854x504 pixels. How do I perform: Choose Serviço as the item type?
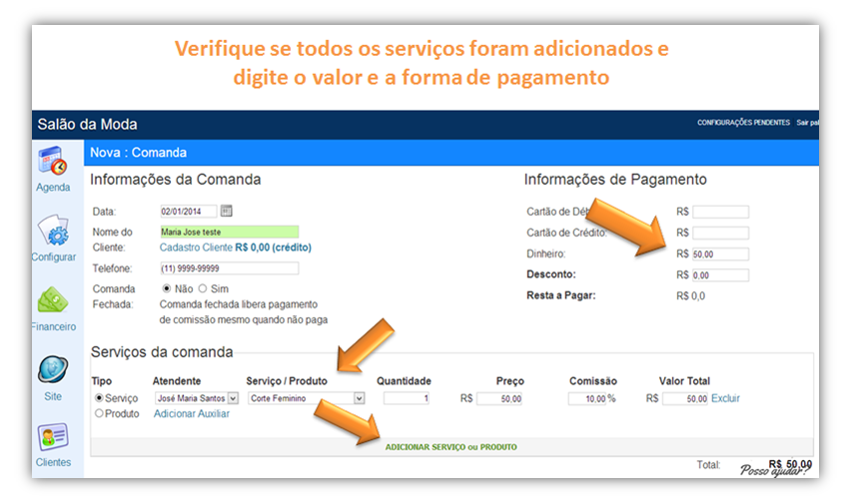click(x=99, y=398)
